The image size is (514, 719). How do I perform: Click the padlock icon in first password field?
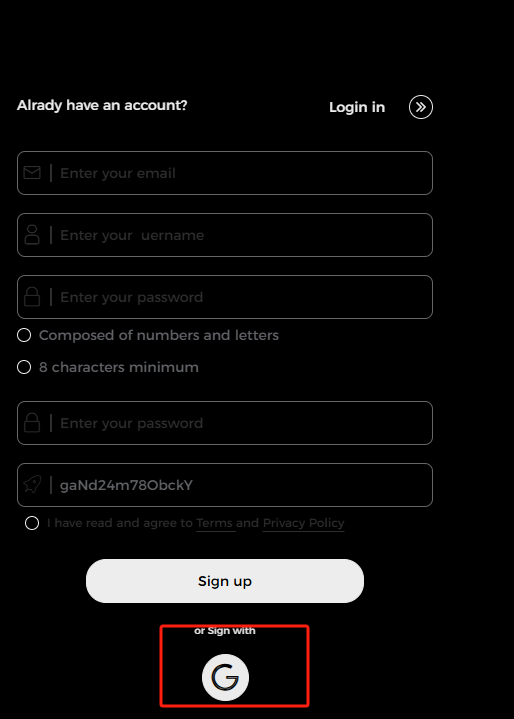tap(32, 297)
